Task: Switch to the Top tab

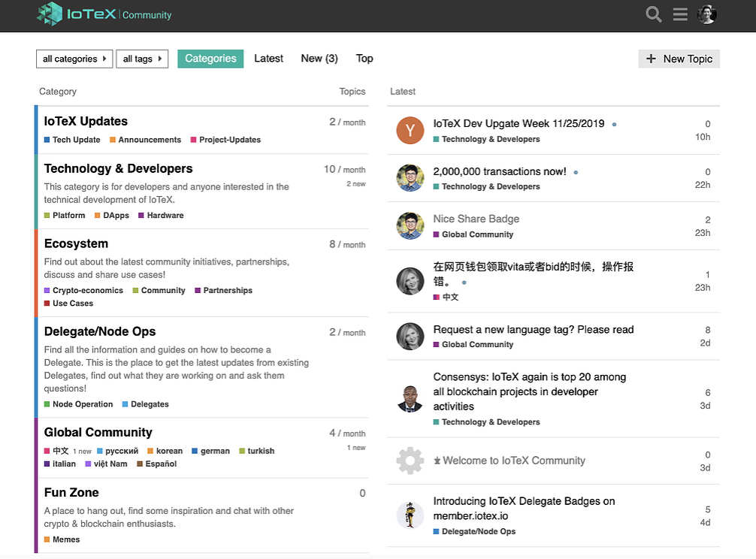Action: coord(364,59)
